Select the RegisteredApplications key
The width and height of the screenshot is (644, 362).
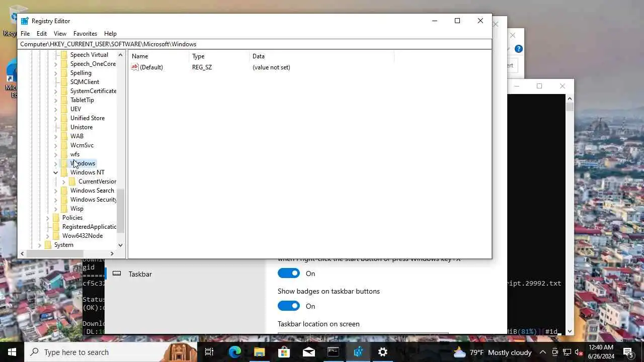pos(89,227)
